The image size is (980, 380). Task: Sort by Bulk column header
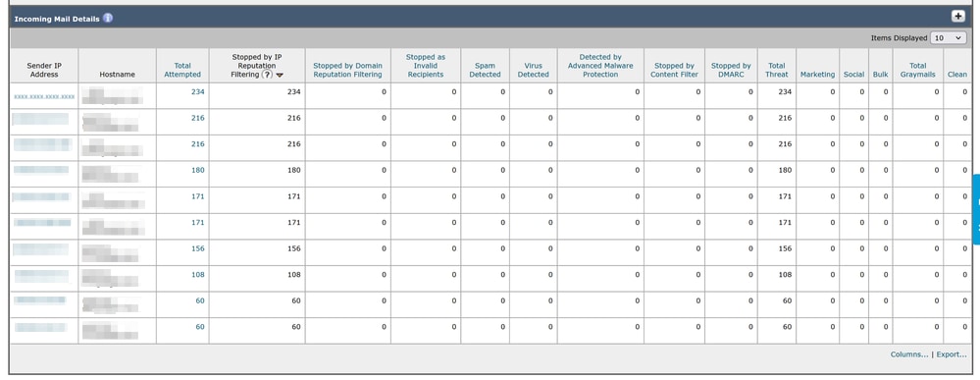point(881,75)
